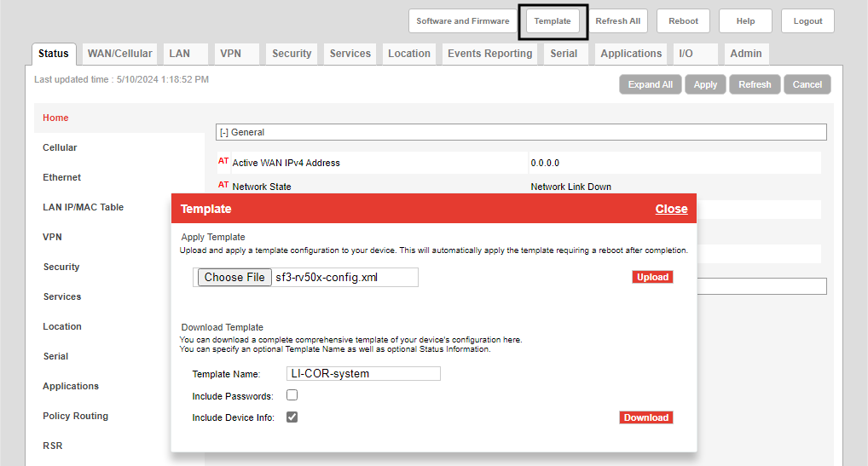Click the AT icon beside Active WAN IPv4 Address
Screen dimensions: 868x466
point(223,161)
